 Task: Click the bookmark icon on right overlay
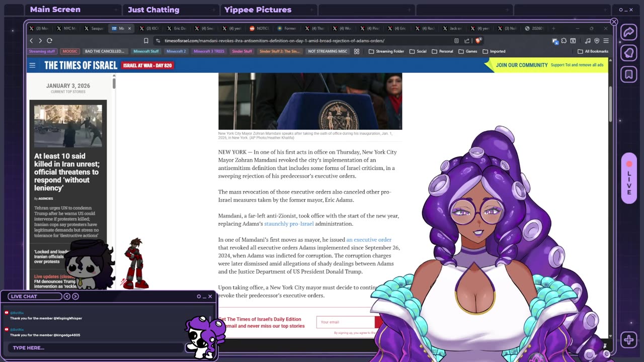(629, 74)
